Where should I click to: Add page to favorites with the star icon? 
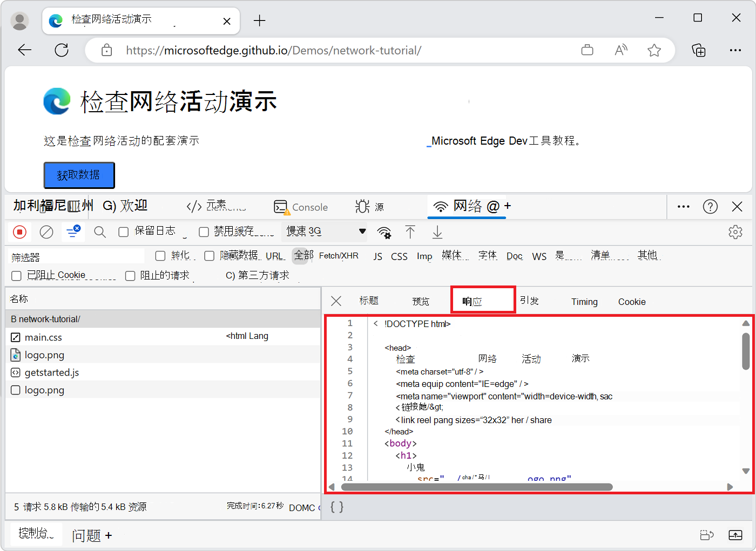654,50
